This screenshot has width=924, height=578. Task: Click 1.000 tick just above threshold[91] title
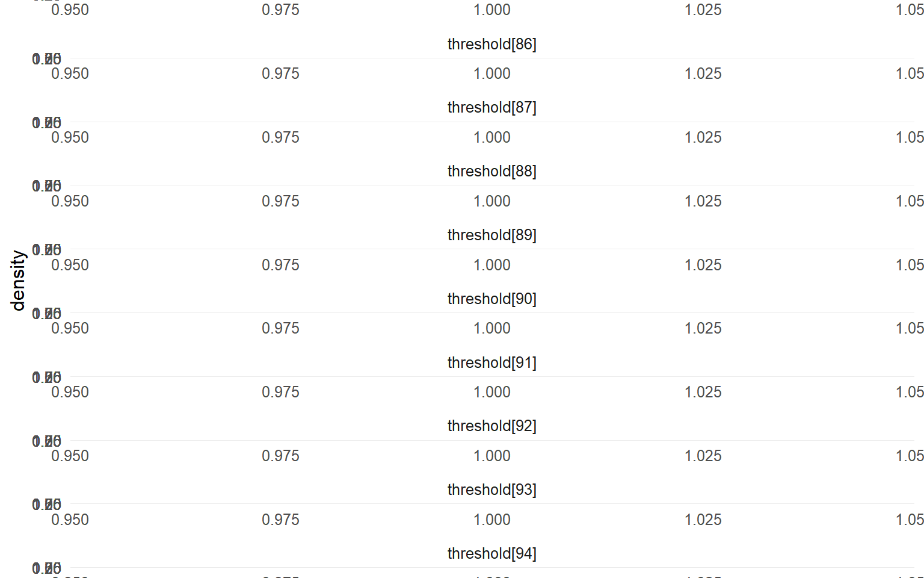click(x=491, y=328)
